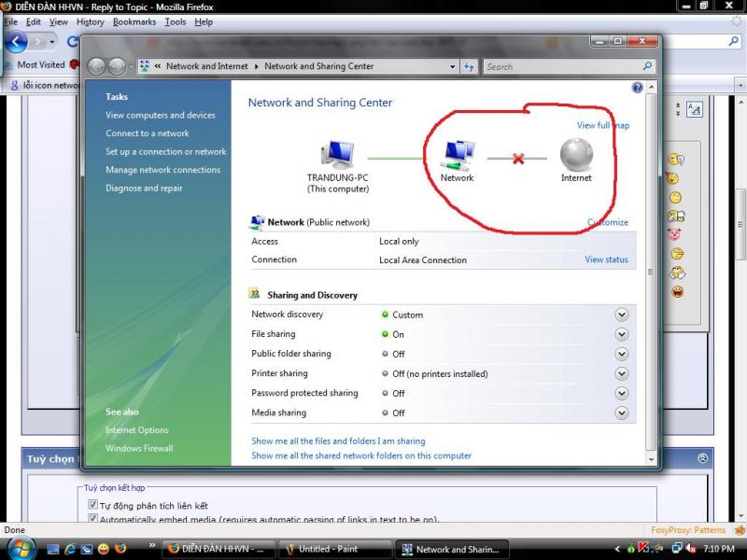Click the TRANDUNG-PC computer icon

coord(337,154)
